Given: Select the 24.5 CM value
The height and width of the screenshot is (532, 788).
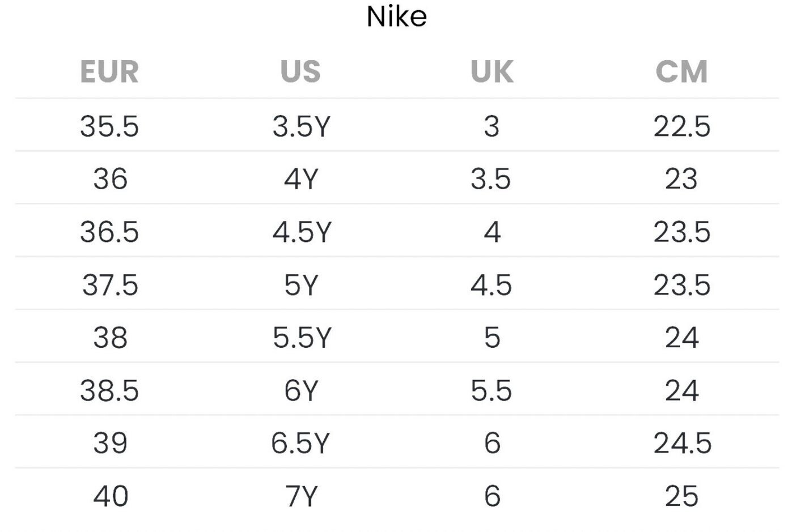Looking at the screenshot, I should point(682,443).
